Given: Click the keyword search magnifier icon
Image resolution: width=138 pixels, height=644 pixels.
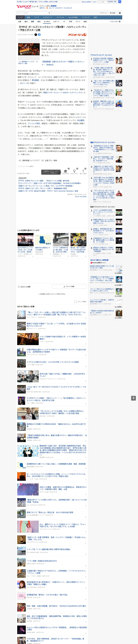Looking at the screenshot, I should point(49,13).
